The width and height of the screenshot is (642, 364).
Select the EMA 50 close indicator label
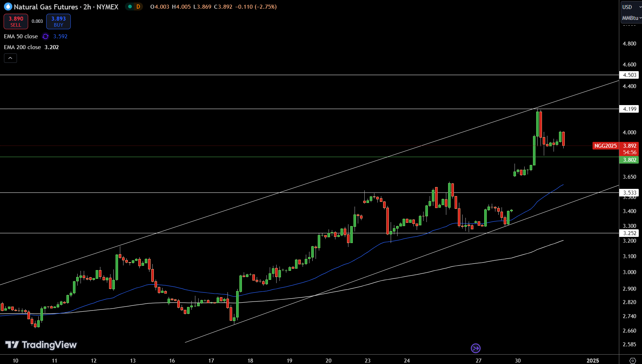click(21, 36)
